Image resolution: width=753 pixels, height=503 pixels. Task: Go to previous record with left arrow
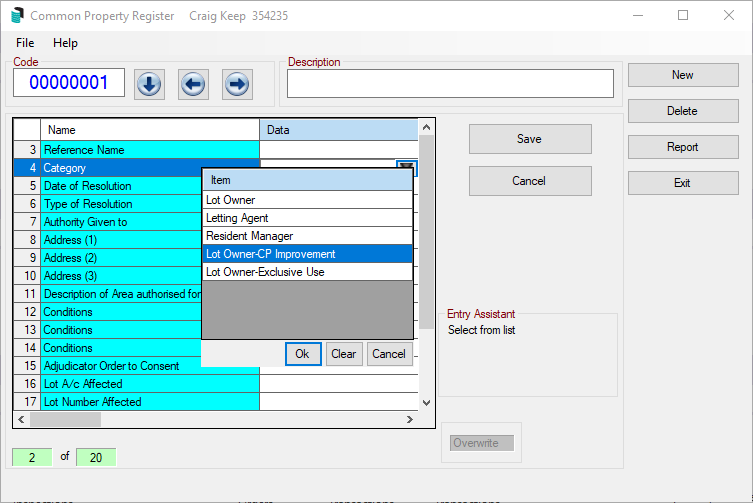pyautogui.click(x=193, y=85)
